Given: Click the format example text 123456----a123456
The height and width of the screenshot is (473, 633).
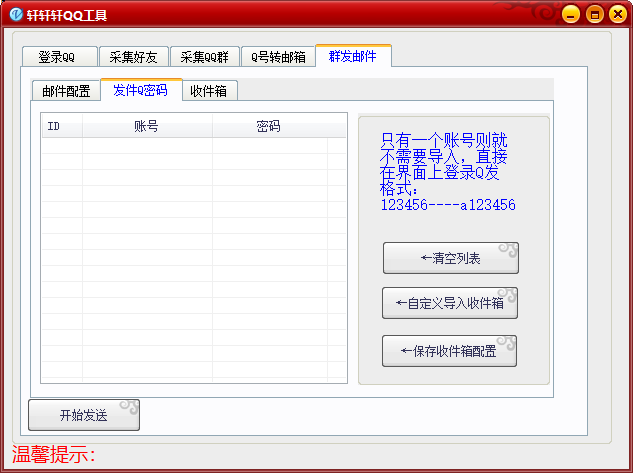Looking at the screenshot, I should 448,205.
